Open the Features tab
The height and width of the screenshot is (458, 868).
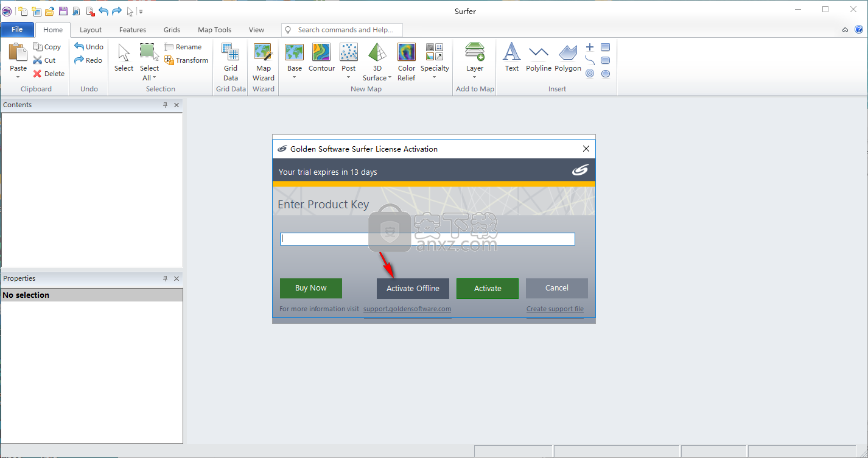tap(133, 30)
